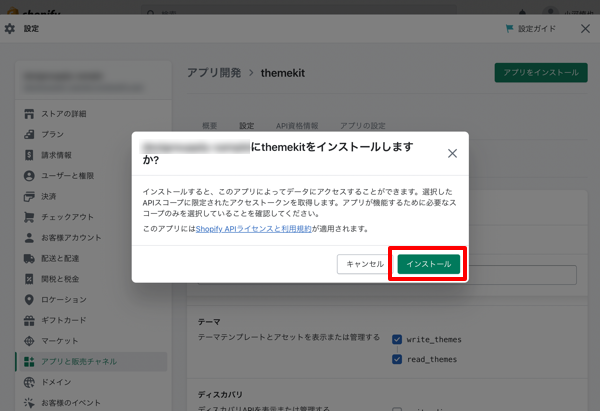Viewport: 600px width, 411px height.
Task: Click the settings gear icon in header
Action: pyautogui.click(x=10, y=29)
